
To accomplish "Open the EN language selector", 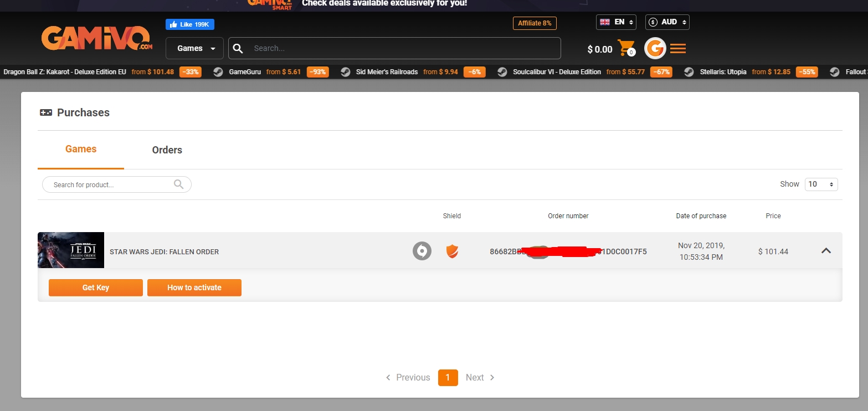I will click(616, 22).
